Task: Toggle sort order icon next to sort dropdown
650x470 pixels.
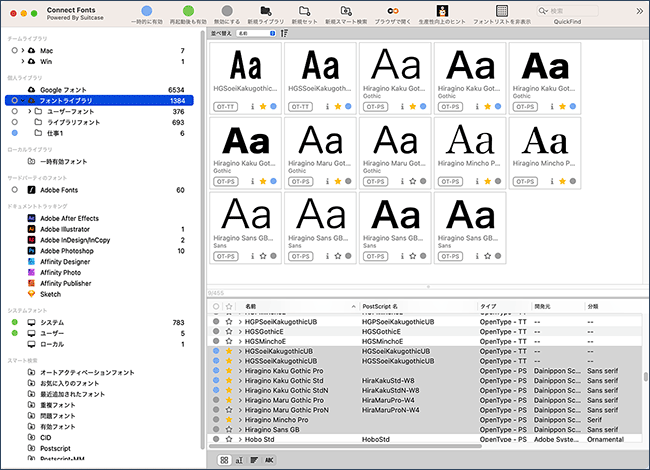Action: point(284,33)
